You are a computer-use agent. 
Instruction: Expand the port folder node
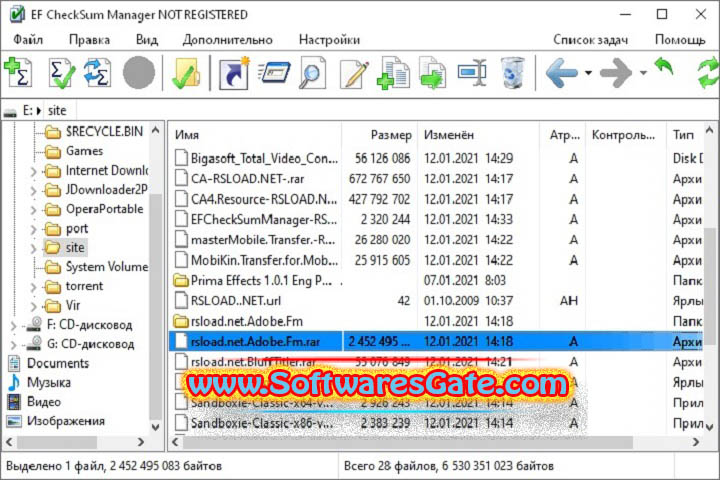(x=33, y=229)
